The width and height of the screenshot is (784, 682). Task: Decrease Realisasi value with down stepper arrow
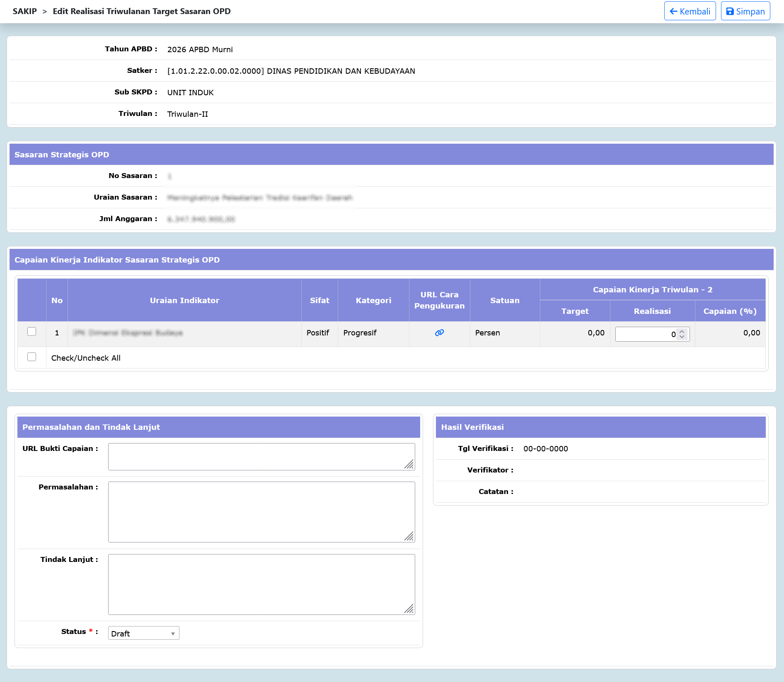point(682,337)
